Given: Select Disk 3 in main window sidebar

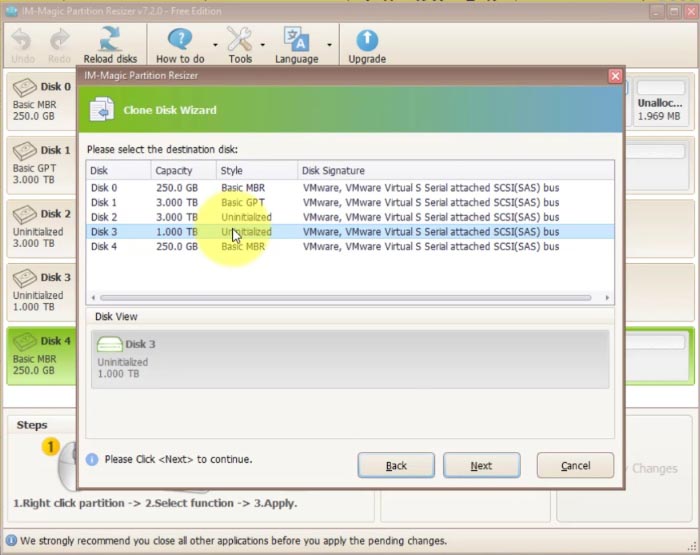Looking at the screenshot, I should point(42,292).
